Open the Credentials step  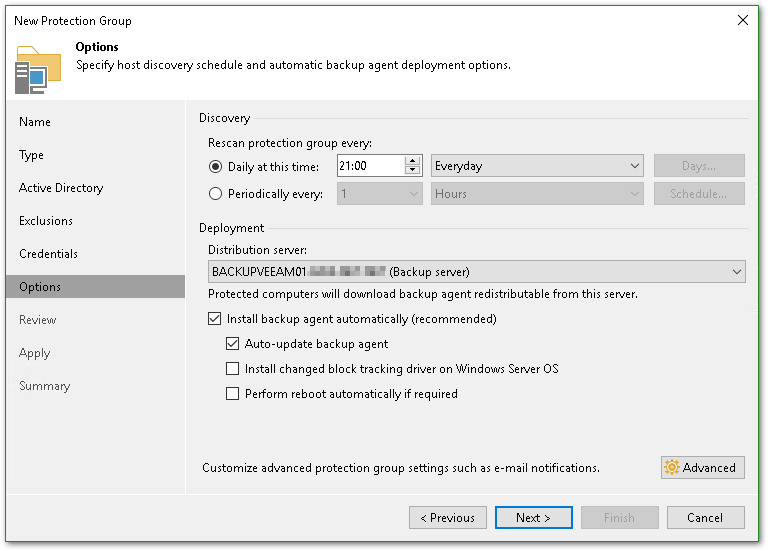48,254
